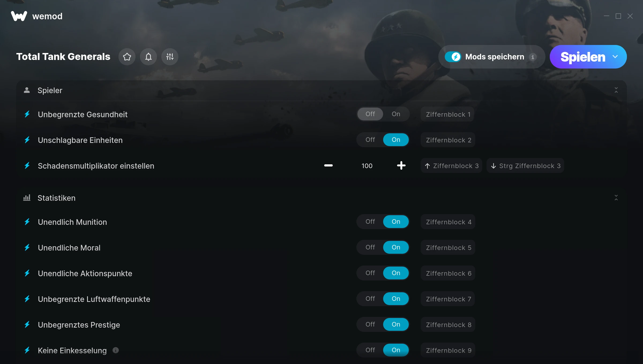Click the damage multiplier value 100
This screenshot has width=643, height=364.
(x=367, y=166)
